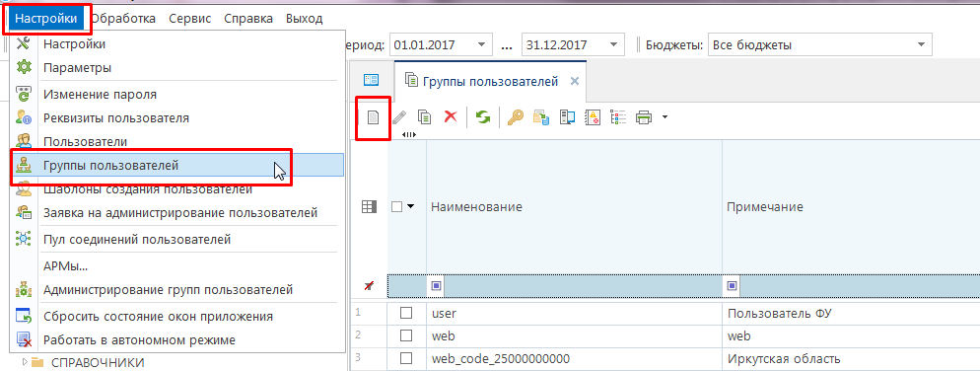
Task: Choose the АРМы... menu entry
Action: (177, 265)
